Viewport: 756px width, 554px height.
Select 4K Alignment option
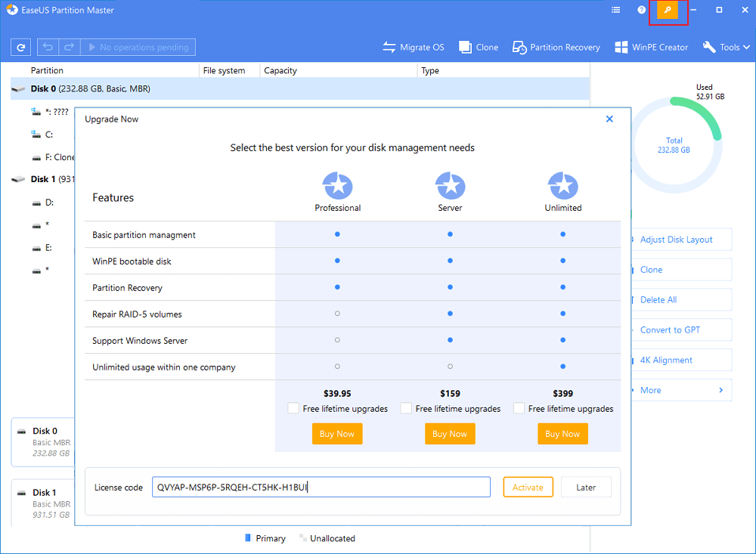coord(680,360)
